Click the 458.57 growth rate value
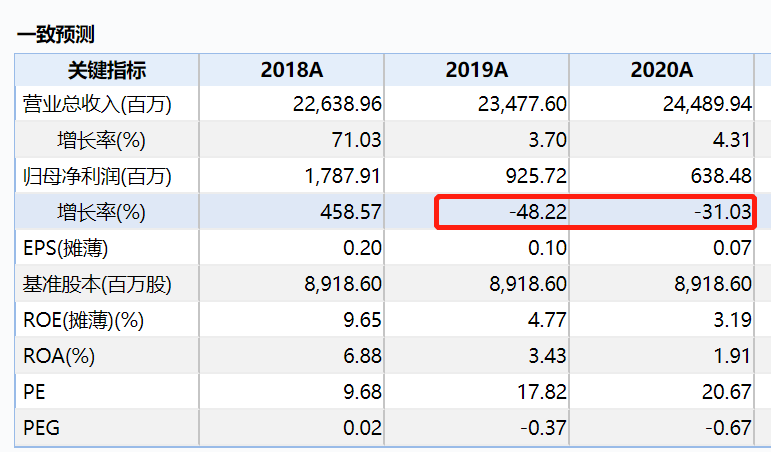771x452 pixels. pos(351,212)
